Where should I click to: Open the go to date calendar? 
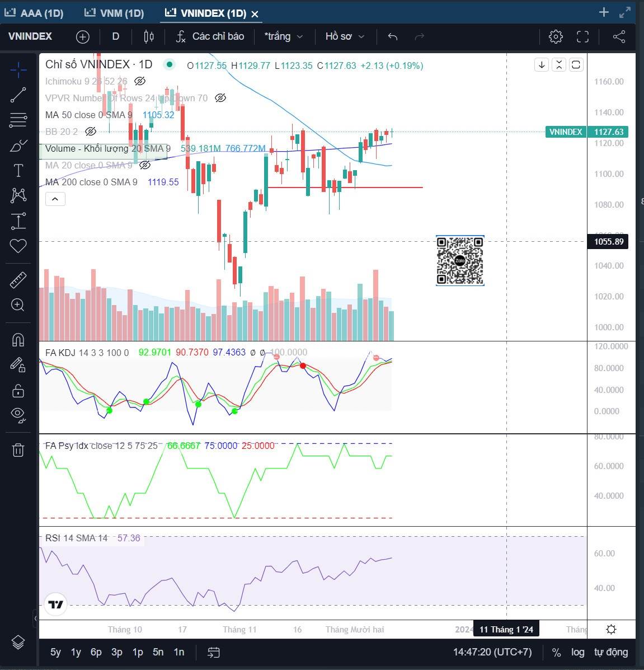click(214, 653)
